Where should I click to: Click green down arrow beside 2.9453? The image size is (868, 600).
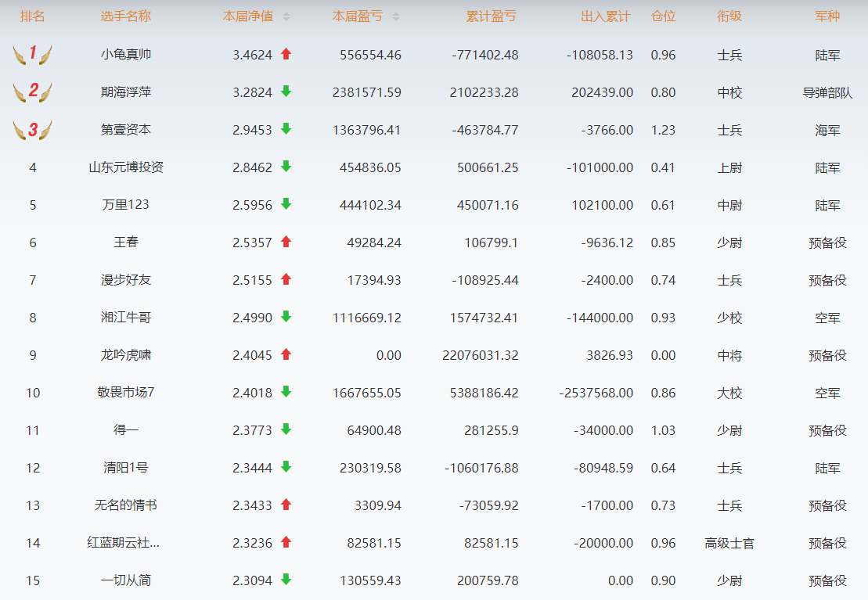pyautogui.click(x=286, y=129)
